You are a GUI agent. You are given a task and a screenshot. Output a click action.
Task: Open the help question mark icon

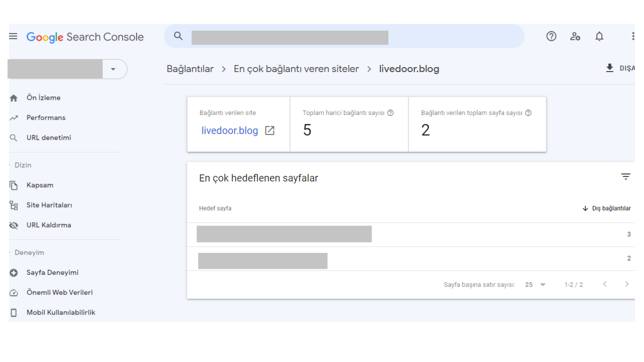click(x=551, y=36)
